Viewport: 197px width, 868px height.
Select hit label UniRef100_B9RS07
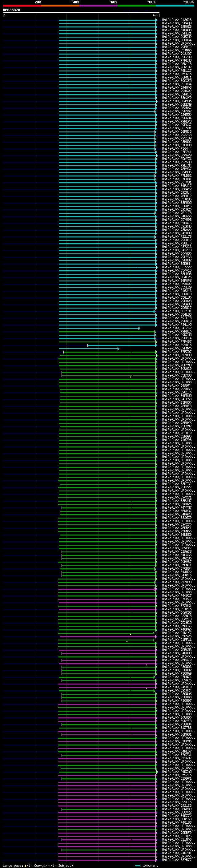coord(177,111)
